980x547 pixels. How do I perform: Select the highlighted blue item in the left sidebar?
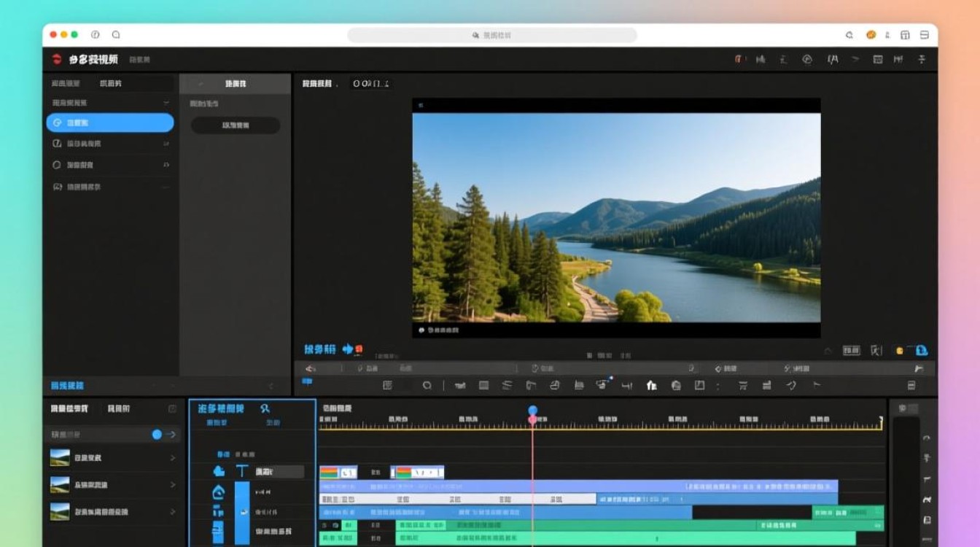110,123
